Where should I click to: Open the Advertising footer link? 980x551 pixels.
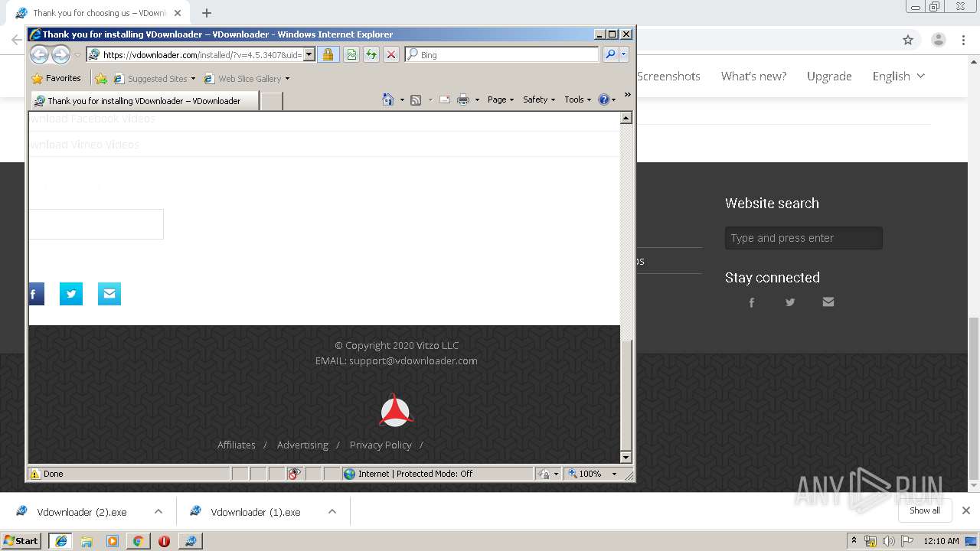(302, 445)
